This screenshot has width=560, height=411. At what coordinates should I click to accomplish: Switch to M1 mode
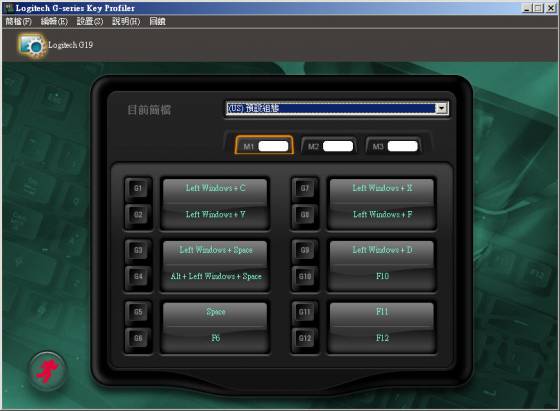[x=264, y=145]
